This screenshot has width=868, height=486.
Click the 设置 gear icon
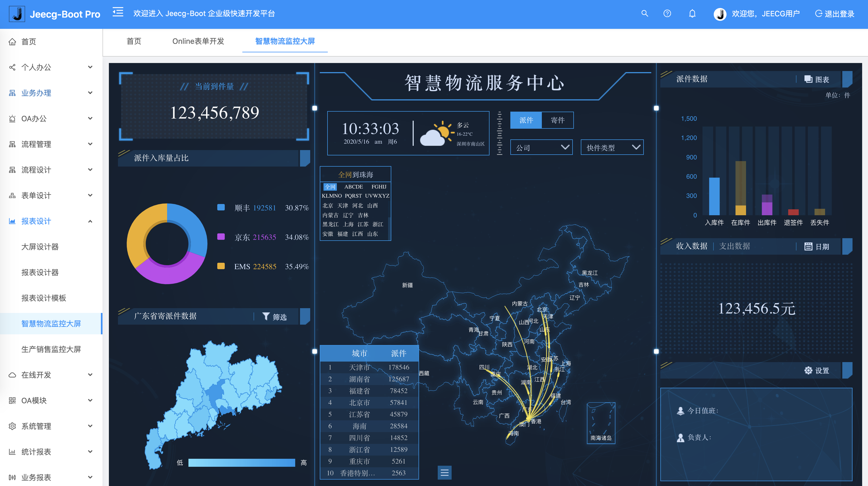coord(808,370)
